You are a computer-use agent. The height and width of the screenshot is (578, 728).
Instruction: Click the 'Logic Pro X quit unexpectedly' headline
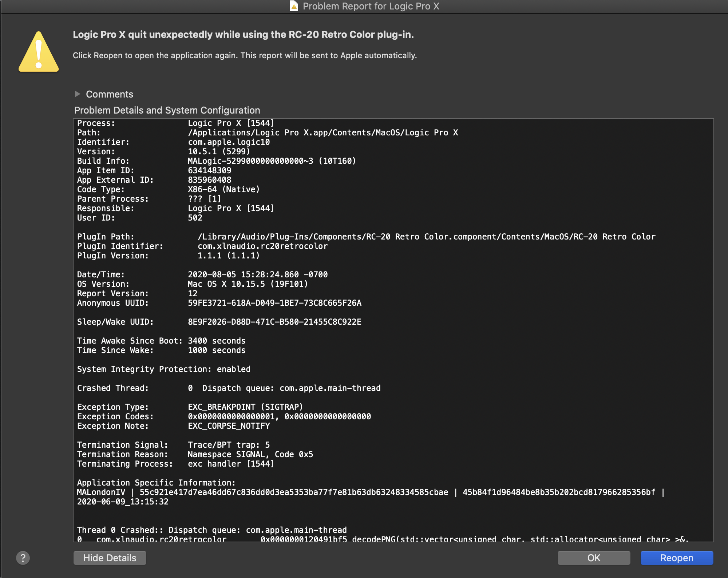[243, 35]
